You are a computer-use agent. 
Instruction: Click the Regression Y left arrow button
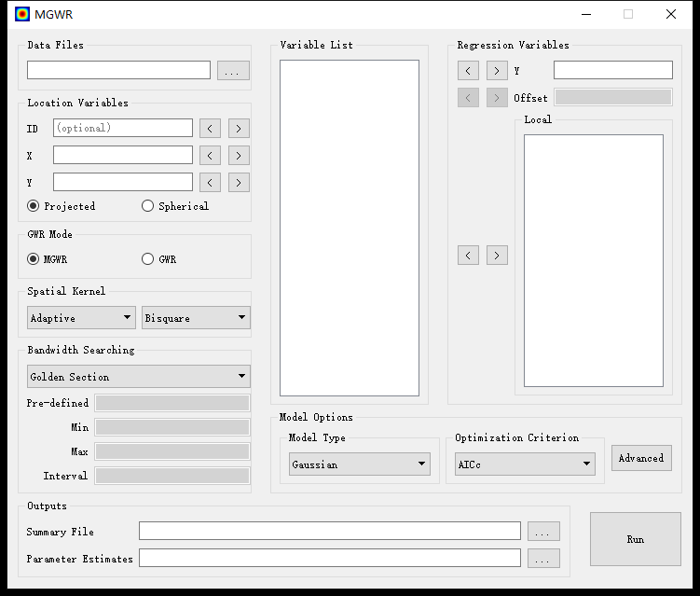tap(468, 71)
